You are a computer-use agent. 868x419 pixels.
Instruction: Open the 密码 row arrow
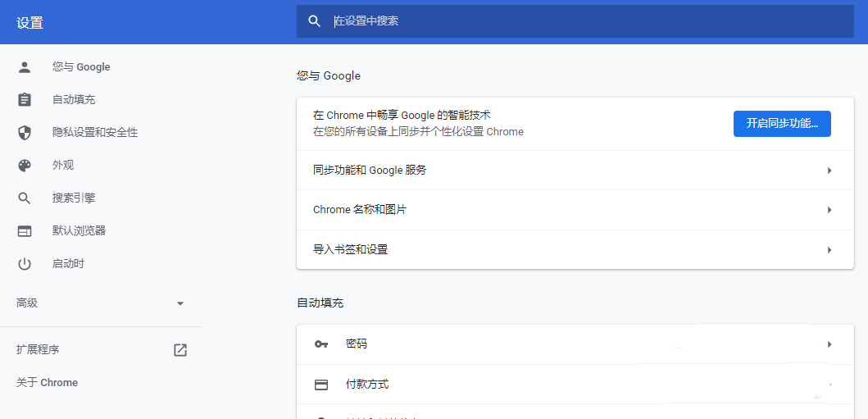tap(829, 344)
